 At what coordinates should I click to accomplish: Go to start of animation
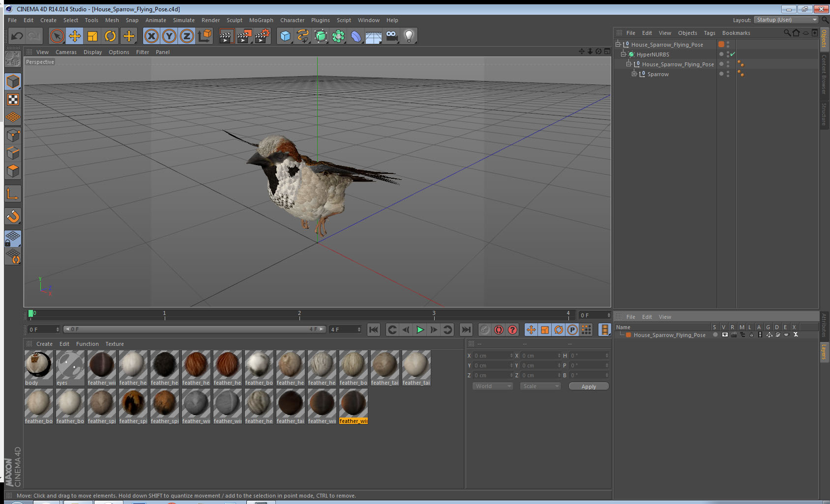click(x=374, y=330)
